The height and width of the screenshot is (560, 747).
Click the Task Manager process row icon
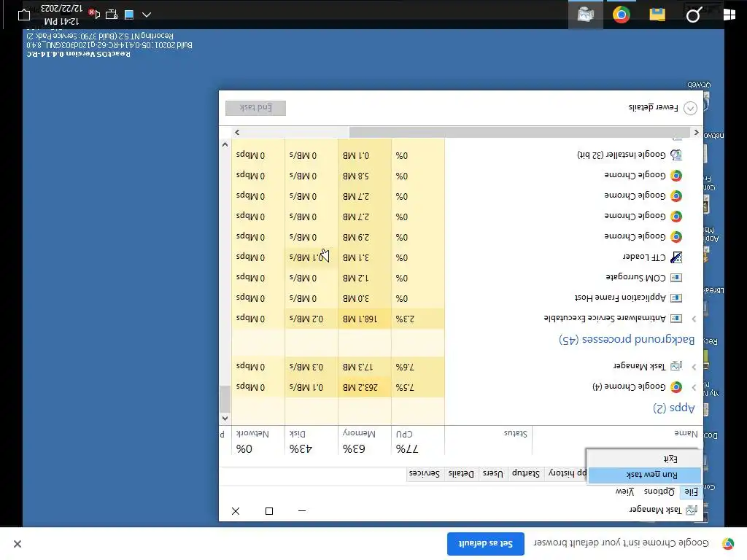coord(676,366)
